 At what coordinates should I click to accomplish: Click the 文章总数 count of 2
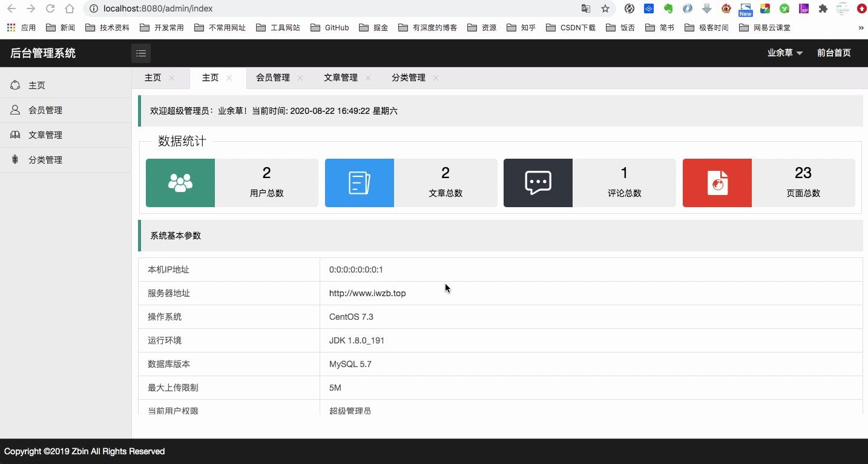coord(446,173)
